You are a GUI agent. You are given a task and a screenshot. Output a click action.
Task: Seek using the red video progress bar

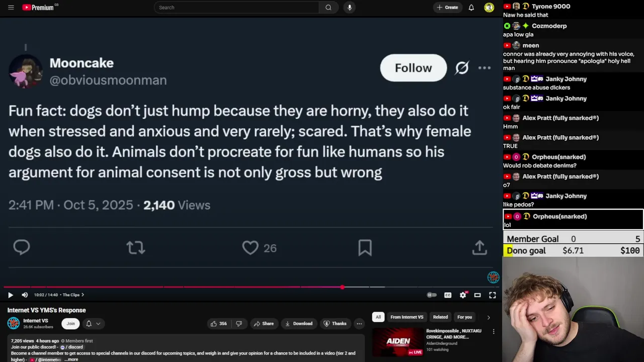pos(201,287)
